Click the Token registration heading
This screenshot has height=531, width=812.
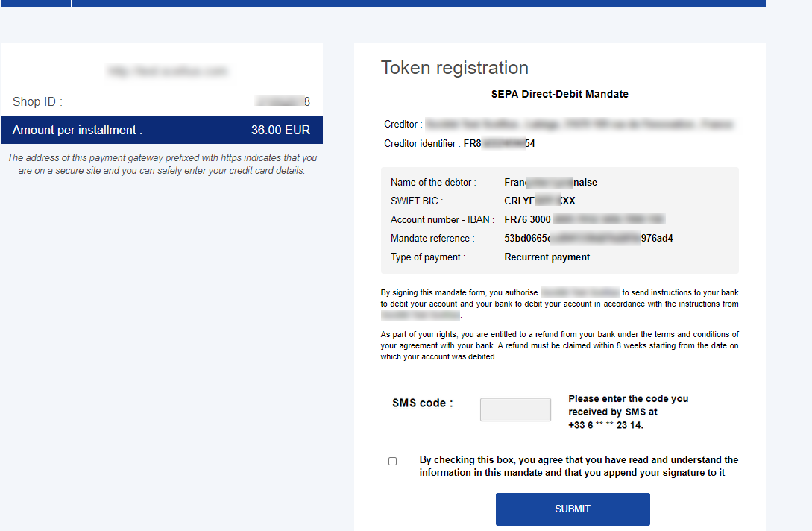[x=455, y=67]
